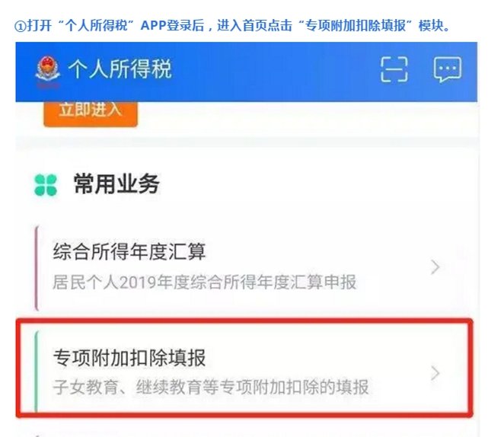Image resolution: width=504 pixels, height=437 pixels.
Task: Click the 个人所得税 app title text
Action: click(x=120, y=69)
